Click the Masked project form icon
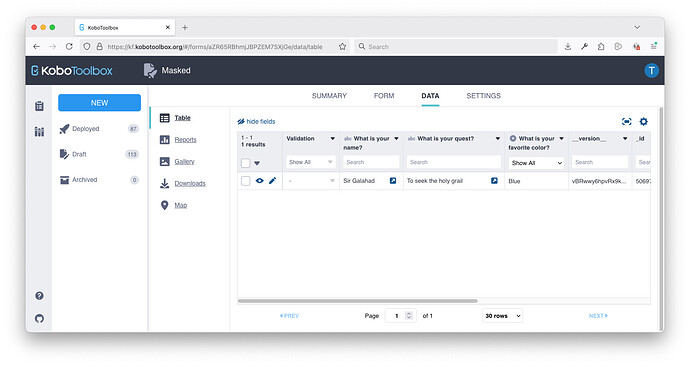 tap(150, 70)
